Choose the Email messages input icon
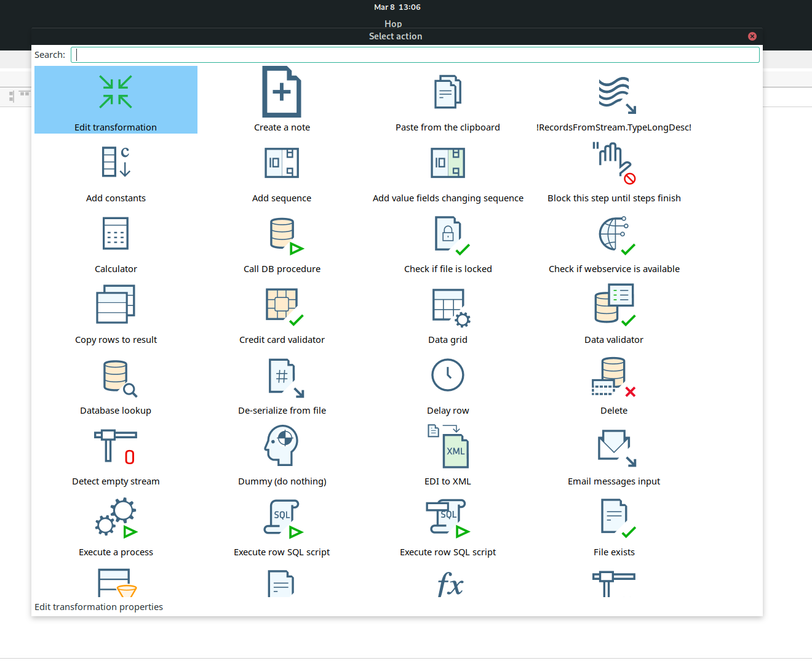Viewport: 812px width, 663px height. click(616, 448)
